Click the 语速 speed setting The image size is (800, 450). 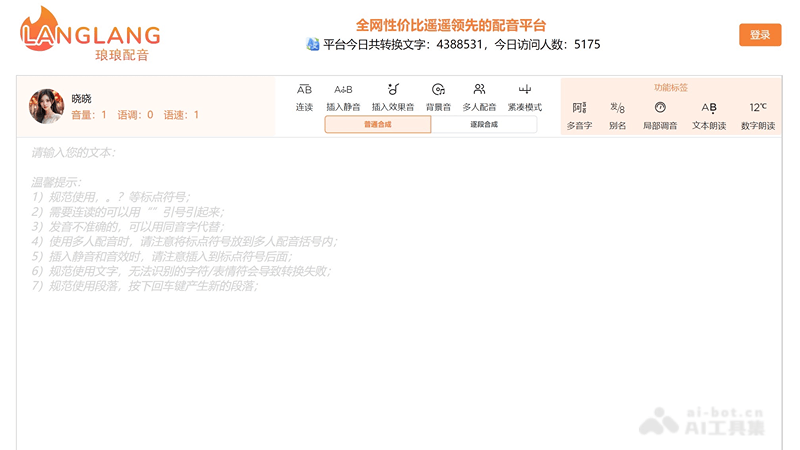pos(181,115)
